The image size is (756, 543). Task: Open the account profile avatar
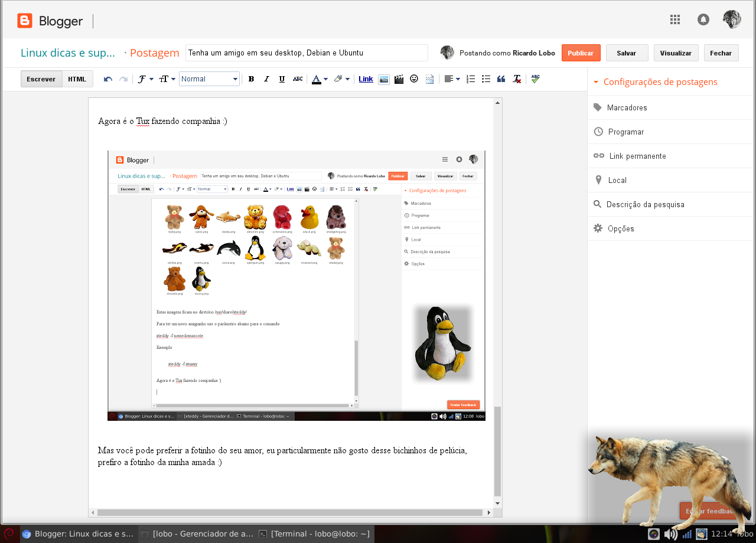tap(732, 19)
